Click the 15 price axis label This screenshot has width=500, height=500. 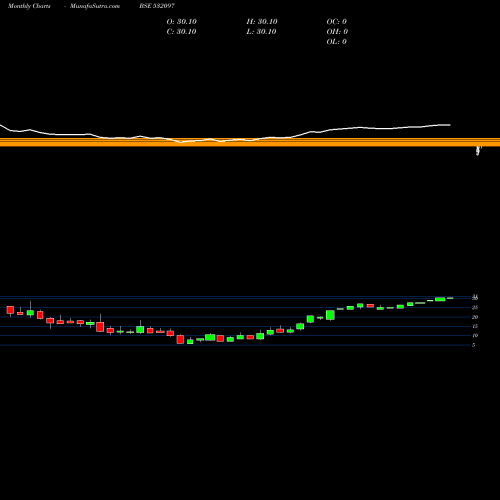point(475,326)
